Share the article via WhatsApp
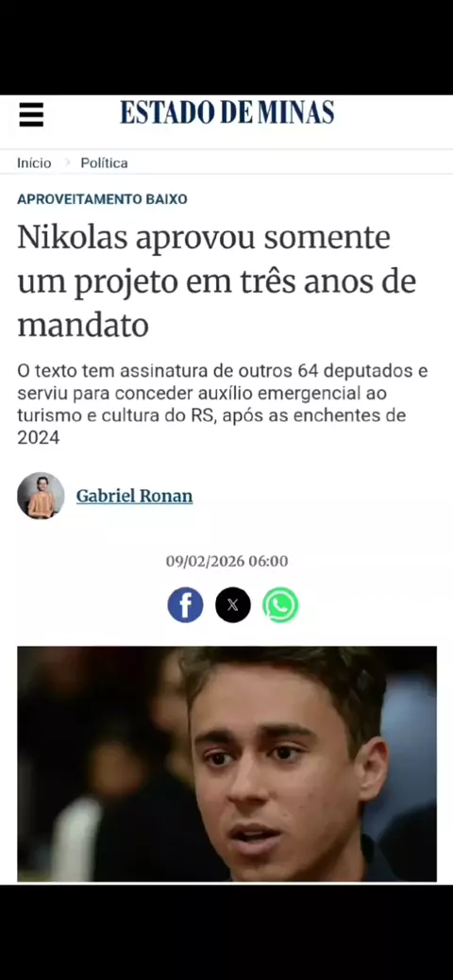This screenshot has width=453, height=980. click(x=280, y=605)
